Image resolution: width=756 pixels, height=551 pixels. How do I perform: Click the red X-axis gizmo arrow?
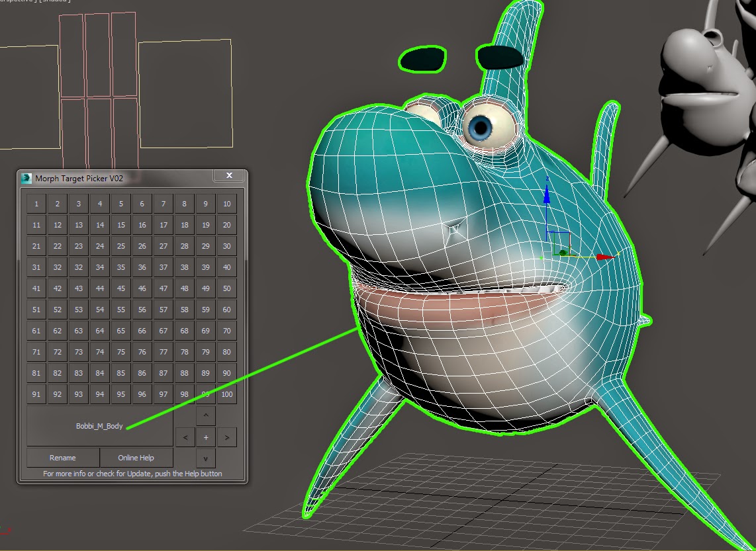pos(606,258)
